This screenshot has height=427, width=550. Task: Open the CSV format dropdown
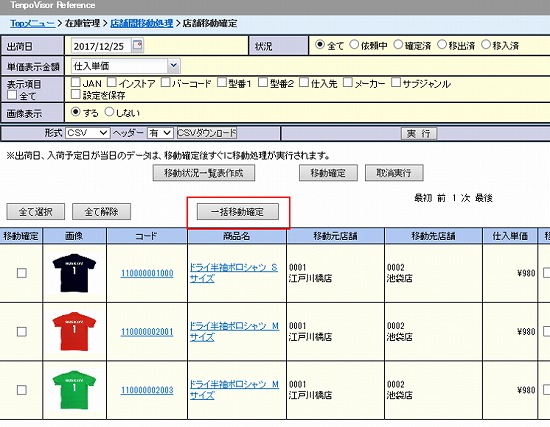pyautogui.click(x=88, y=133)
